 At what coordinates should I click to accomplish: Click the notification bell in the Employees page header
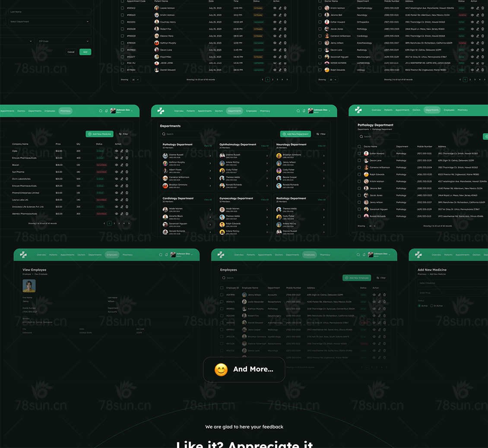pos(364,255)
